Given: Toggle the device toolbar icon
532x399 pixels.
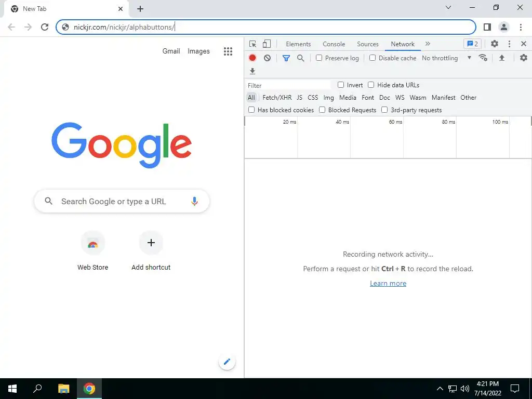Looking at the screenshot, I should tap(267, 44).
